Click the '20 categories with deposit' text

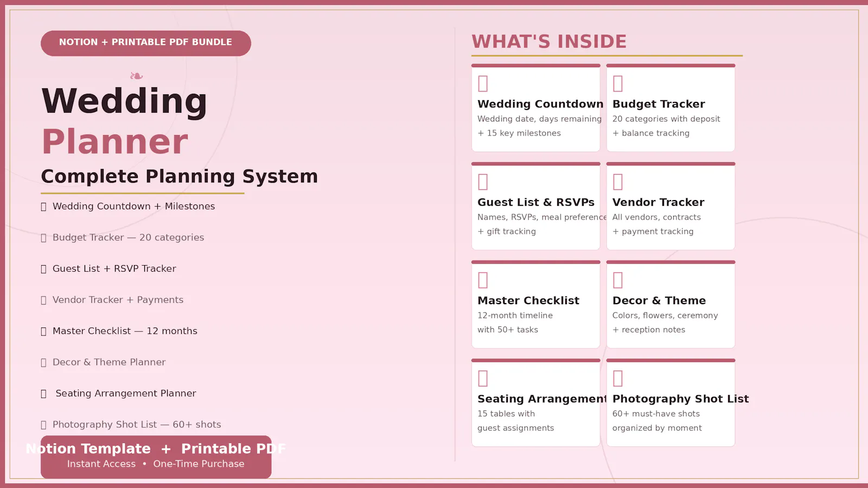(666, 119)
